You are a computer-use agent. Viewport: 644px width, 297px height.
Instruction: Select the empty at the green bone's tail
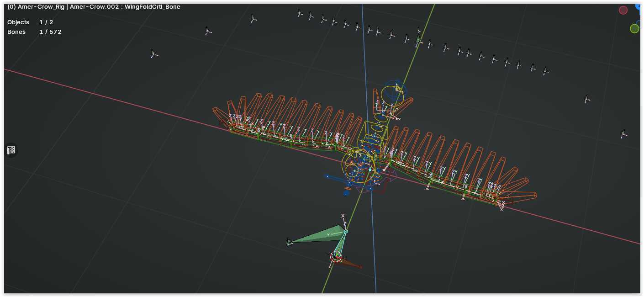pos(289,242)
